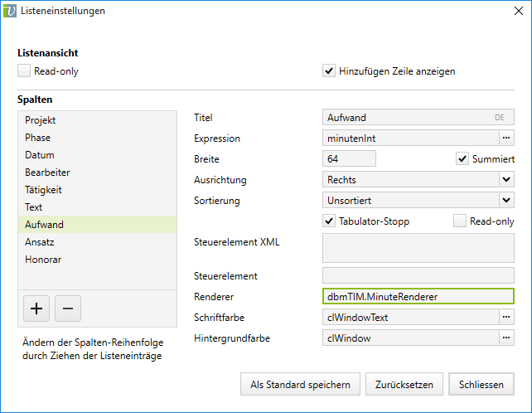The image size is (532, 413).
Task: Click into the Renderer input field
Action: point(417,296)
